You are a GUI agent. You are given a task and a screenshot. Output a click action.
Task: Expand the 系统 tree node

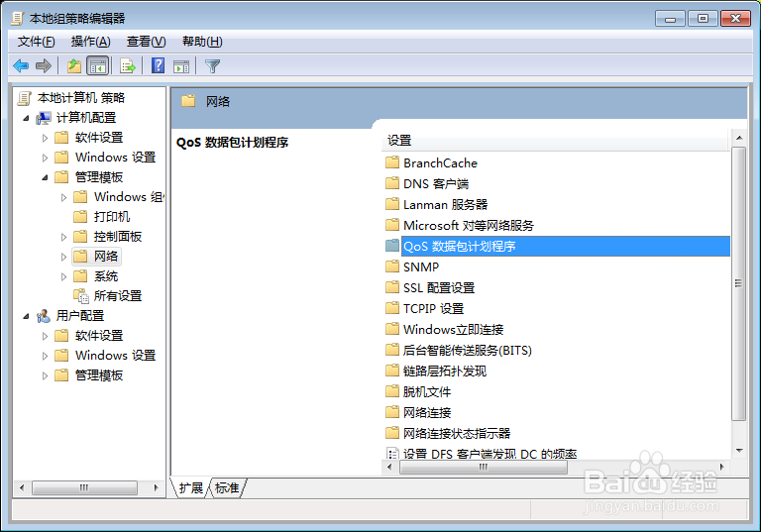[63, 276]
